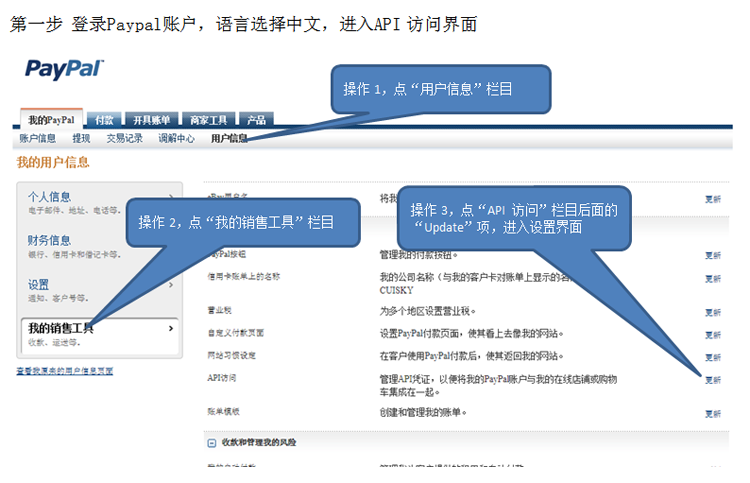The width and height of the screenshot is (750, 483).
Task: Click 银行、信用卡和借记卡等 subtitle text
Action: (74, 254)
